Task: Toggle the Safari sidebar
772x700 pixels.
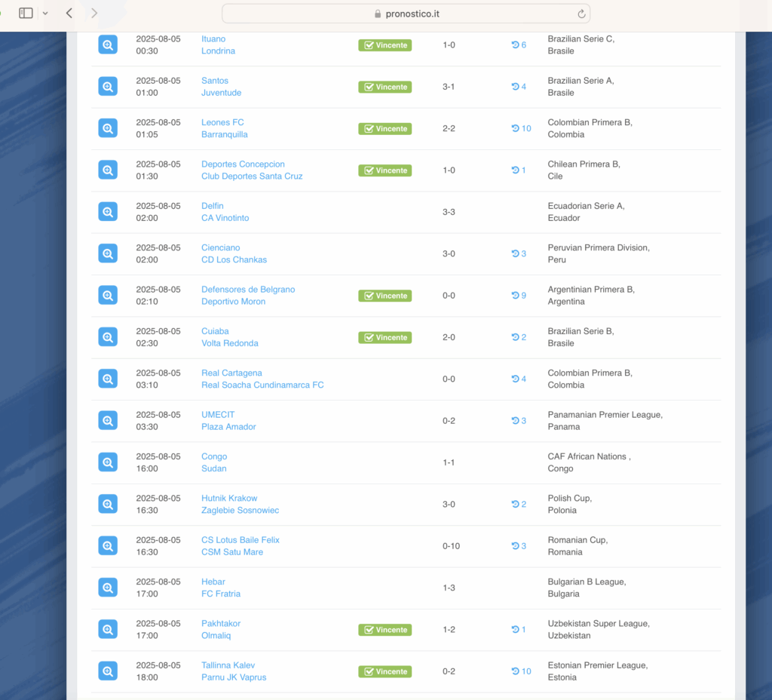Action: click(x=26, y=14)
